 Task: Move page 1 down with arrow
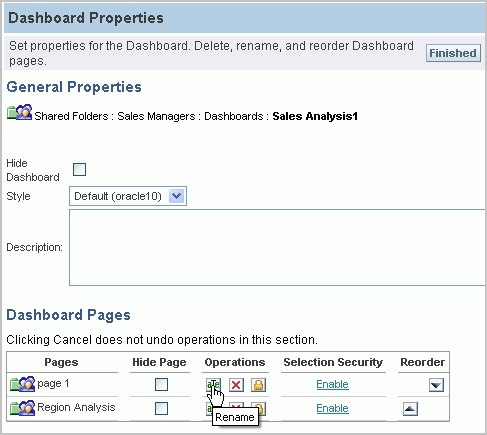coord(436,385)
